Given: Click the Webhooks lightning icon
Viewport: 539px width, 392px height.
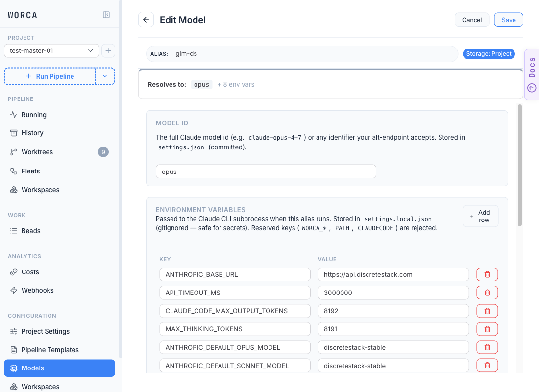Looking at the screenshot, I should [14, 290].
